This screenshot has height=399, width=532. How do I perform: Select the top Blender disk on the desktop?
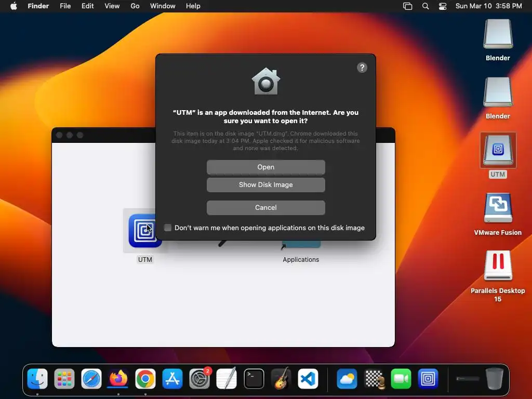[x=498, y=34]
